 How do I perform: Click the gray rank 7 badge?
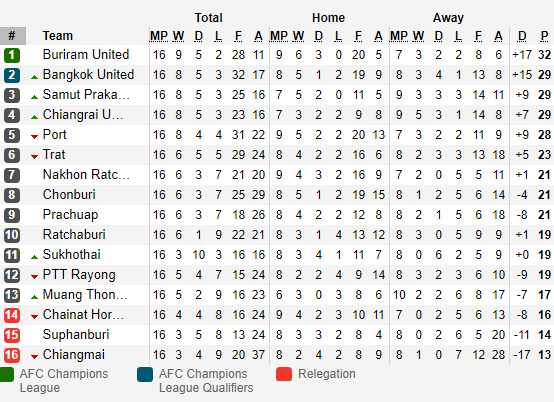tap(12, 175)
